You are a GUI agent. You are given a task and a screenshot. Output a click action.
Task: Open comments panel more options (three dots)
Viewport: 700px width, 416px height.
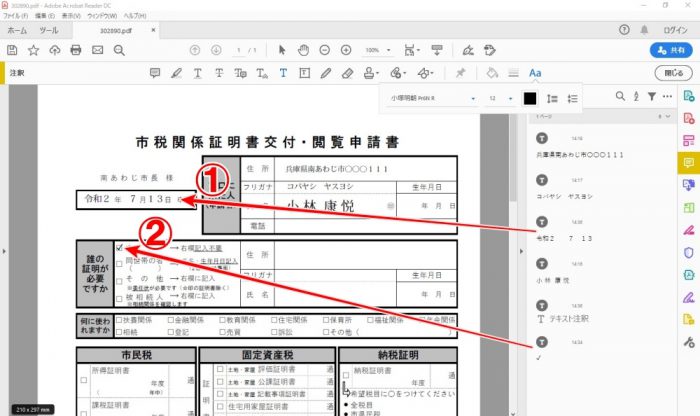(667, 96)
